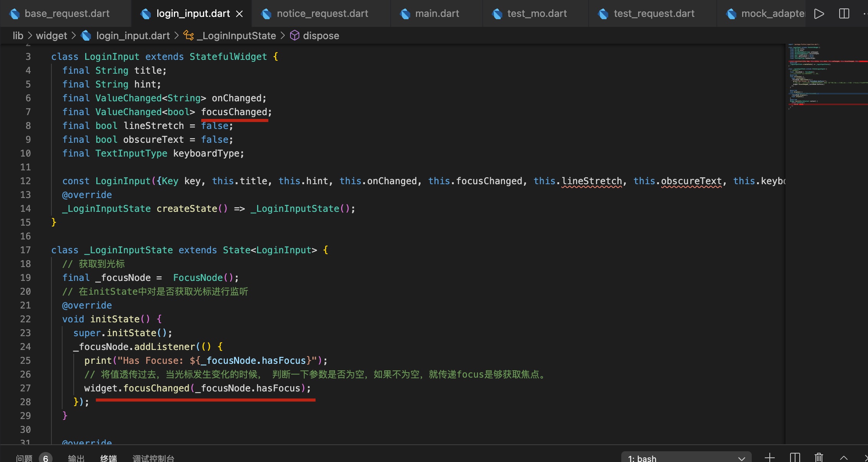Viewport: 868px width, 462px height.
Task: Open the dispose method breadcrumb
Action: [x=321, y=36]
